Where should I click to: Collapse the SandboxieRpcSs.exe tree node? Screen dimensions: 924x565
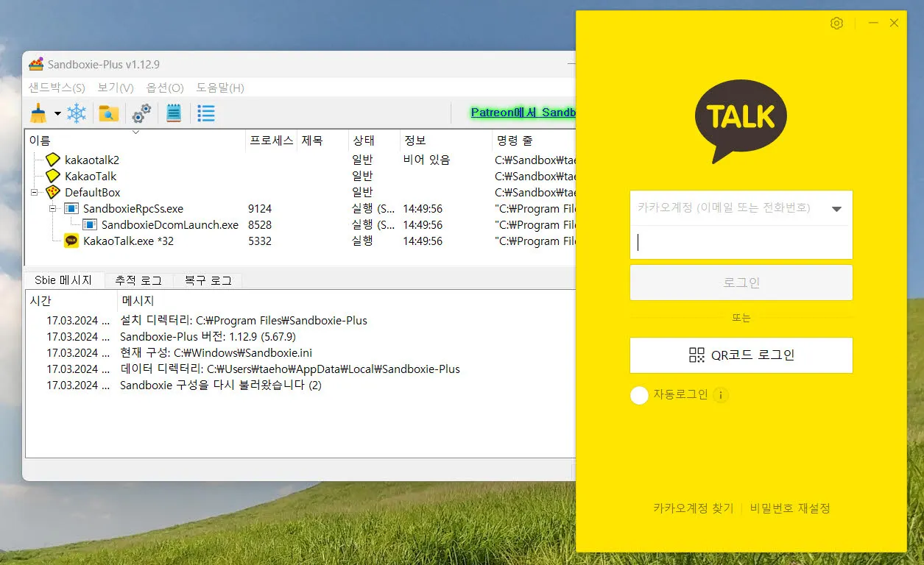(x=52, y=209)
